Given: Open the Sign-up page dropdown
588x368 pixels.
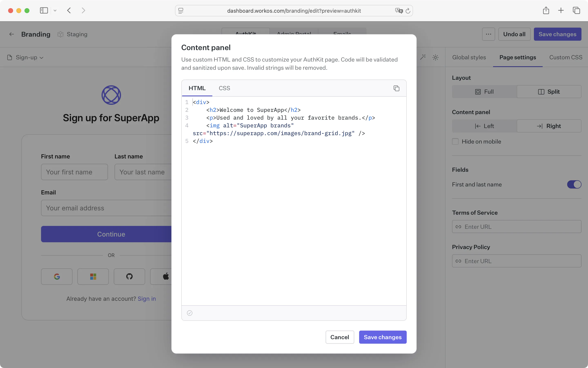Looking at the screenshot, I should (x=26, y=57).
